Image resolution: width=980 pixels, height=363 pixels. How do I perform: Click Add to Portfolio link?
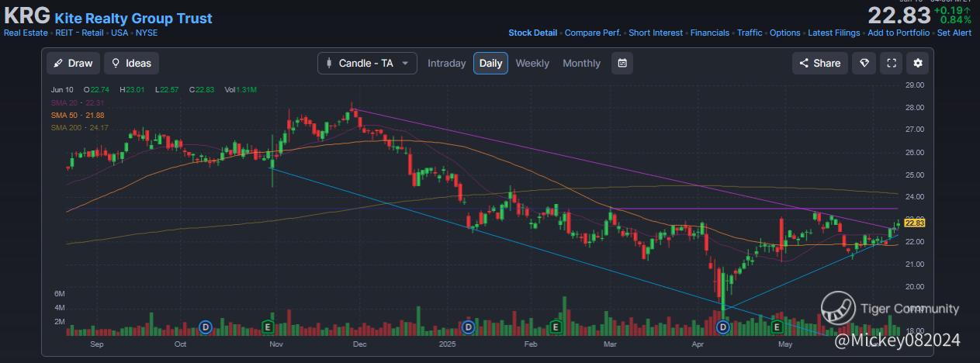pos(898,33)
